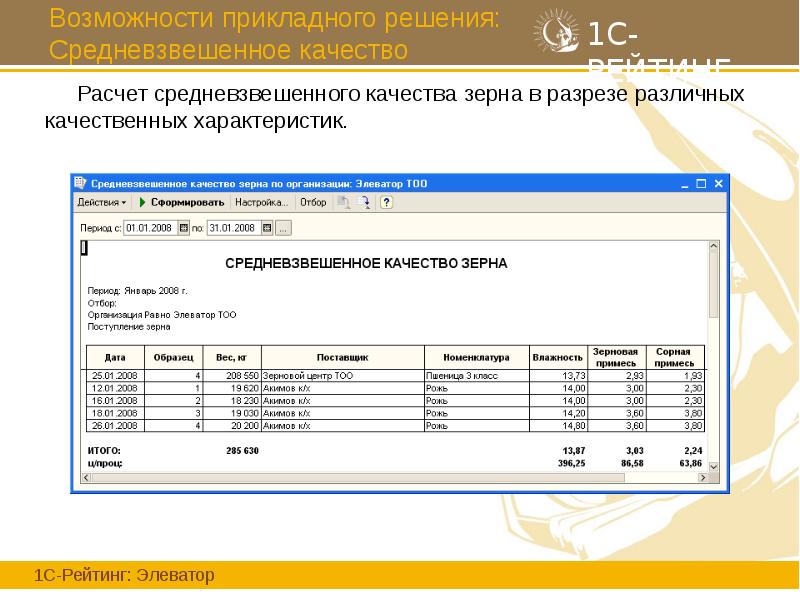Click the Сформировать green arrow icon
Screen dimensions: 800x600
(141, 201)
